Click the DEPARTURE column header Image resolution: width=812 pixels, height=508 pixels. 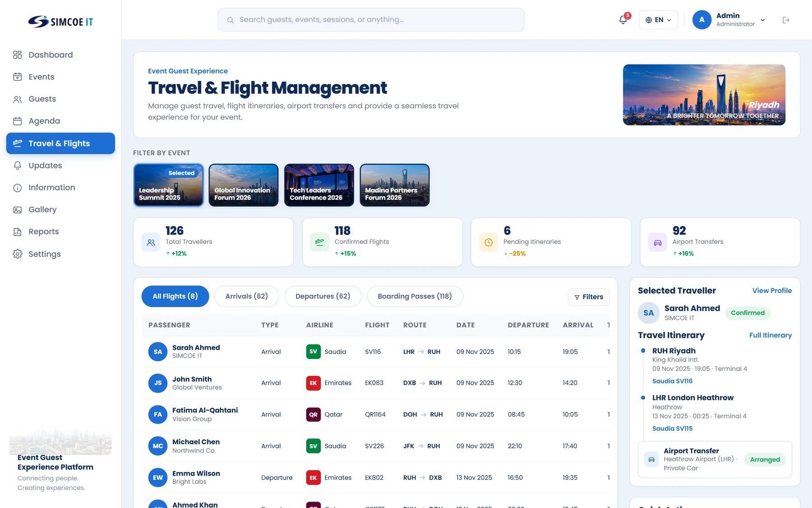coord(528,325)
